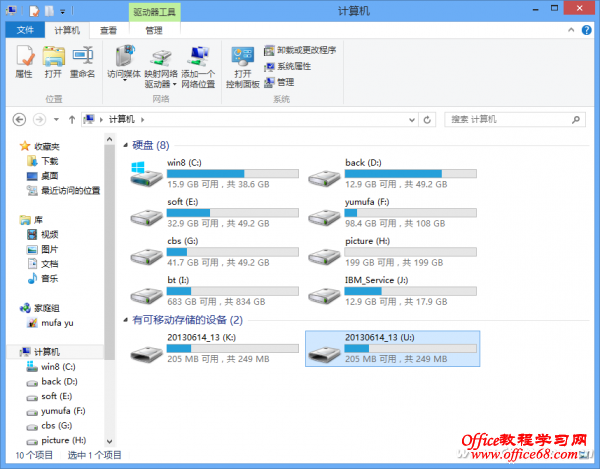Click the navigation pane scroll down arrow
Viewport: 600px width, 469px height.
[x=109, y=441]
